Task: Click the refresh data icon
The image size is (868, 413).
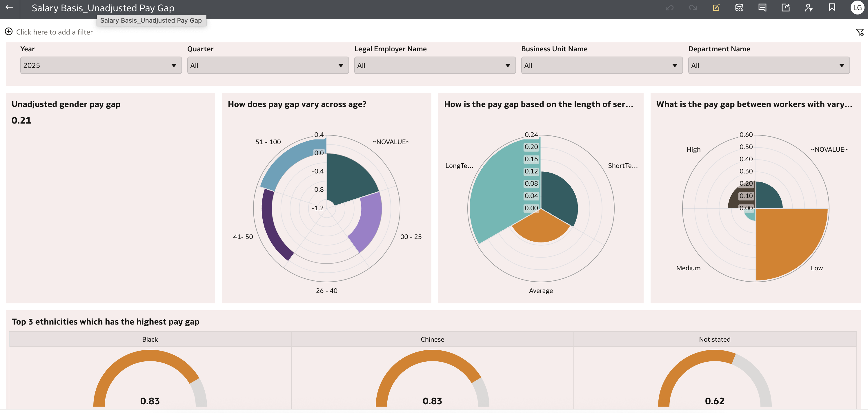Action: click(x=739, y=8)
